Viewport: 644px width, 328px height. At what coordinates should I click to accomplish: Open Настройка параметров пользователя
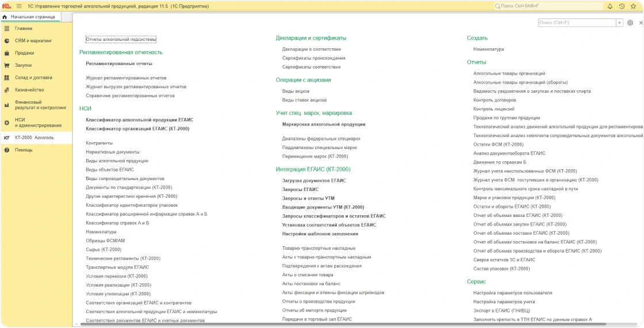point(513,293)
